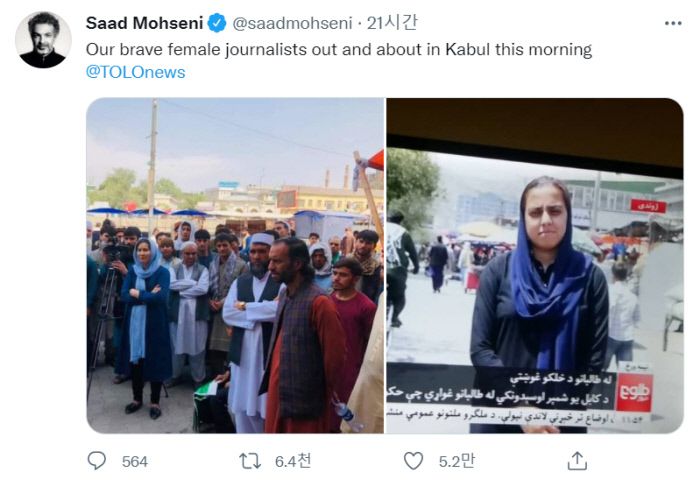This screenshot has width=700, height=486.
Task: Click the red TOLO logo in right photo
Action: (634, 391)
